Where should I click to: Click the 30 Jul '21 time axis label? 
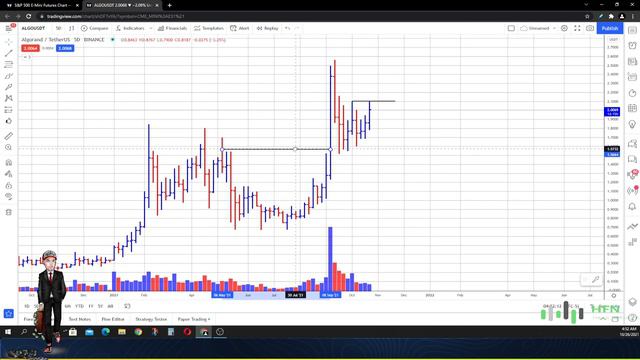pos(296,295)
